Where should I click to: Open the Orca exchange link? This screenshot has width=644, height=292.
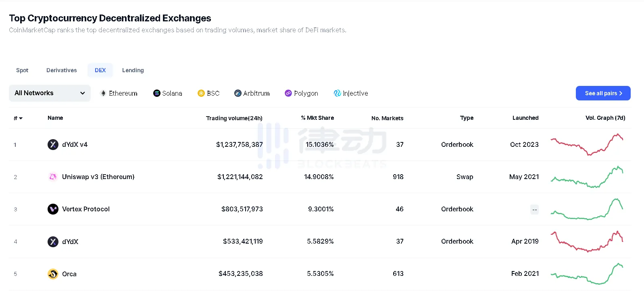tap(69, 274)
